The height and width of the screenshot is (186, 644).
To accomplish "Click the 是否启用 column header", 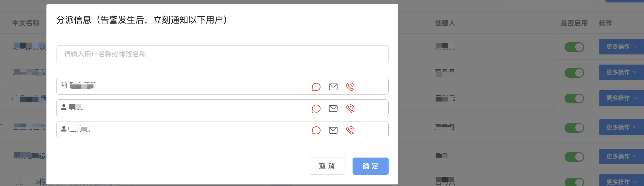I will 574,23.
